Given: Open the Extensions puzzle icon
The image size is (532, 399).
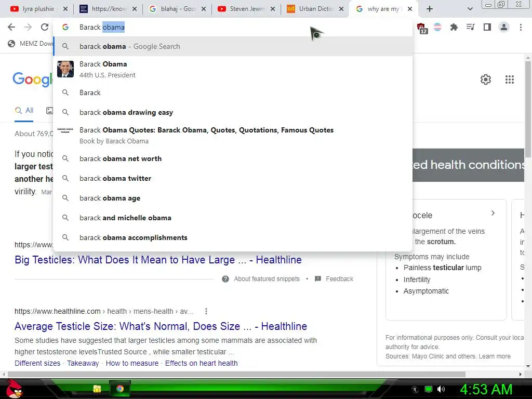Looking at the screenshot, I should tap(454, 27).
